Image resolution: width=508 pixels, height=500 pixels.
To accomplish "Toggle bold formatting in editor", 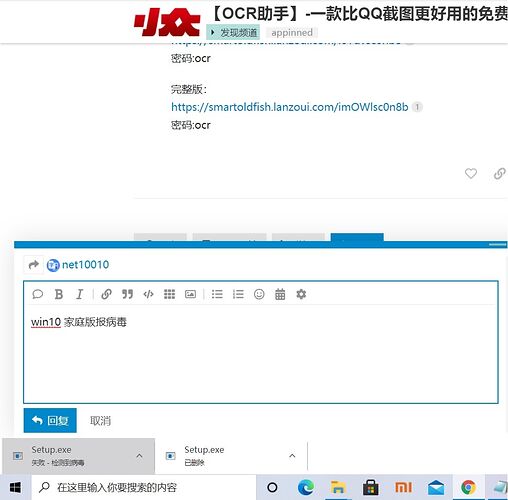I will (59, 294).
